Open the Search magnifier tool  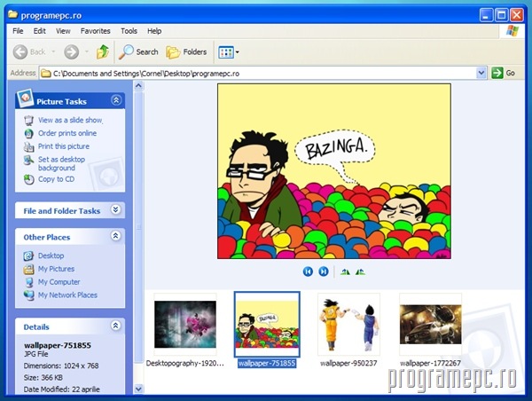click(x=138, y=52)
